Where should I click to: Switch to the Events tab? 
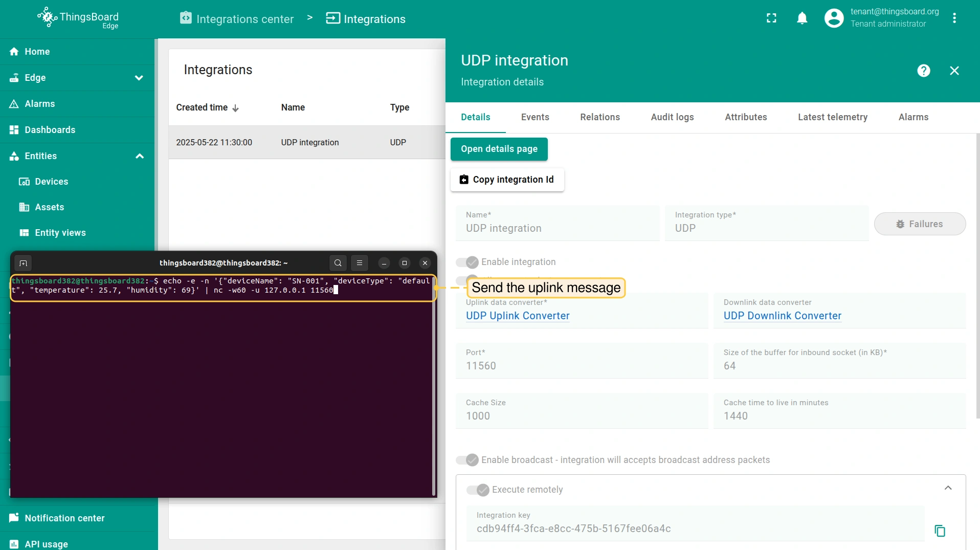[x=535, y=117]
